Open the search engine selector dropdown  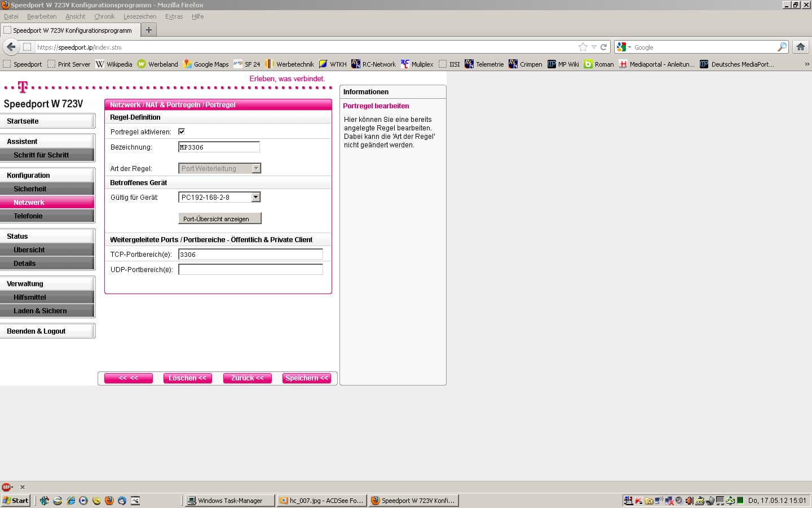point(624,47)
